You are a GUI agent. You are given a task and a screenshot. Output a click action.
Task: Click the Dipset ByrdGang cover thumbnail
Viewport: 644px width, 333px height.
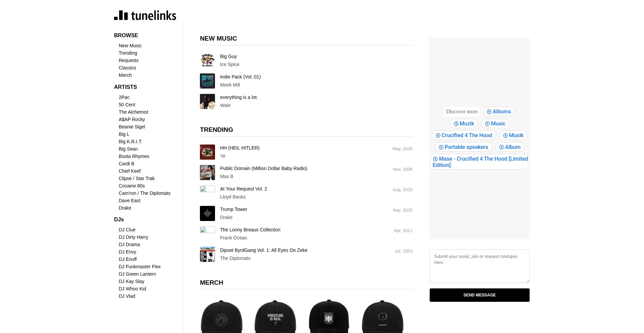[x=207, y=254]
